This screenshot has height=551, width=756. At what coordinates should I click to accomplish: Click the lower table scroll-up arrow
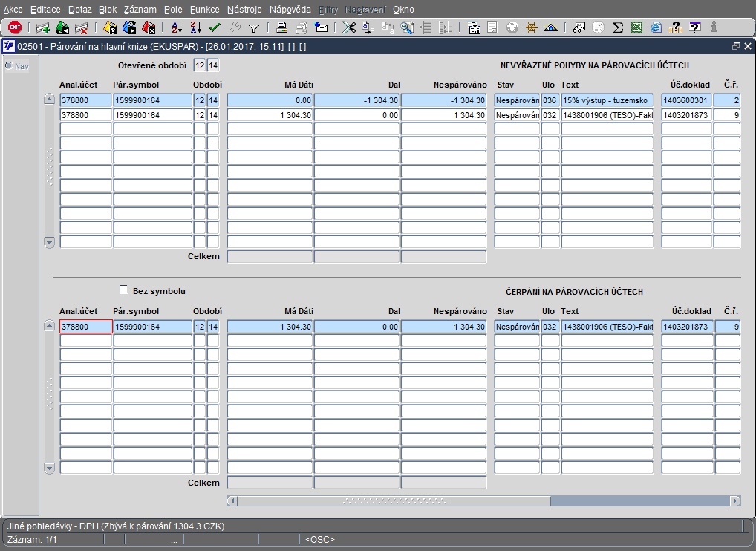point(49,326)
